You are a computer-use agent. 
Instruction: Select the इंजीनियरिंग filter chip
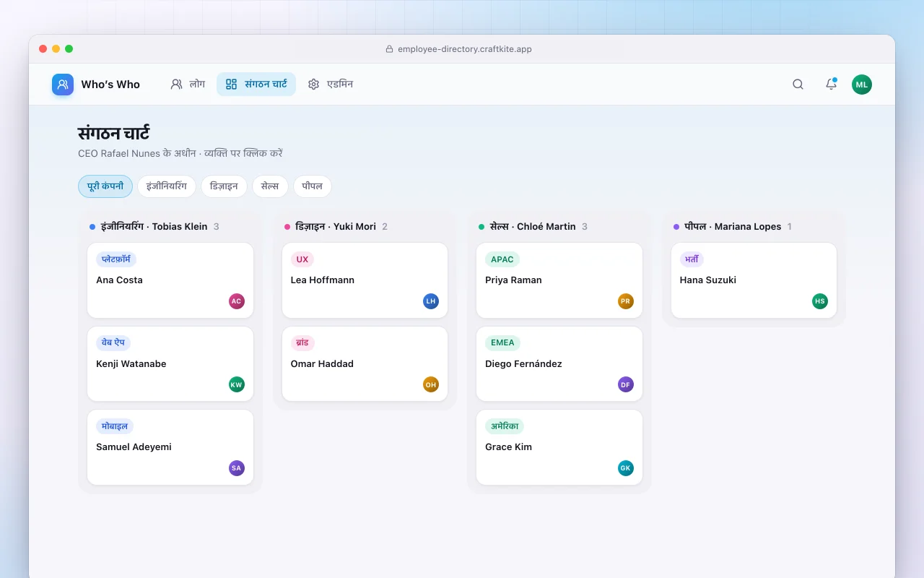point(167,186)
